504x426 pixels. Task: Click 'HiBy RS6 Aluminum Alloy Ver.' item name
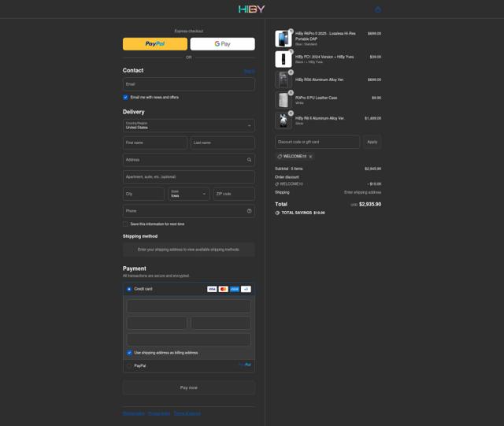click(320, 80)
